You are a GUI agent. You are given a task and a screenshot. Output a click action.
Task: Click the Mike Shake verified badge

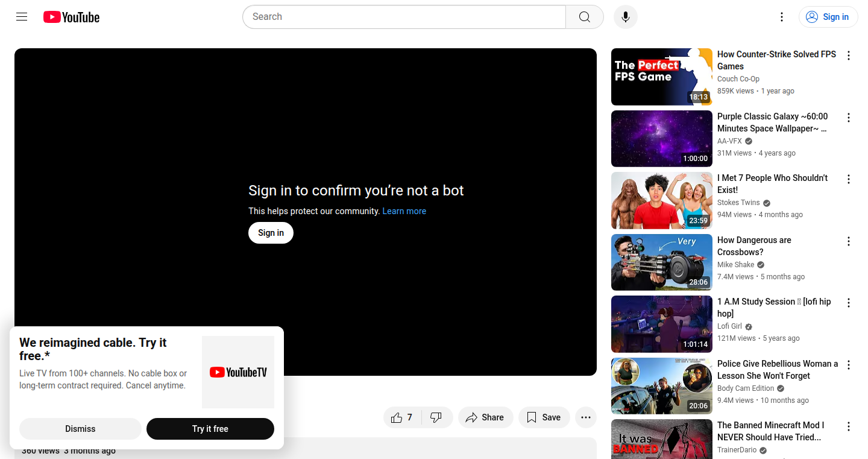click(x=761, y=265)
